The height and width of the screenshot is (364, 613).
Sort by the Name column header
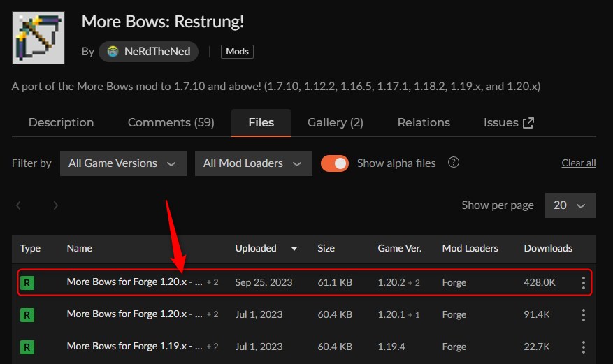[80, 248]
